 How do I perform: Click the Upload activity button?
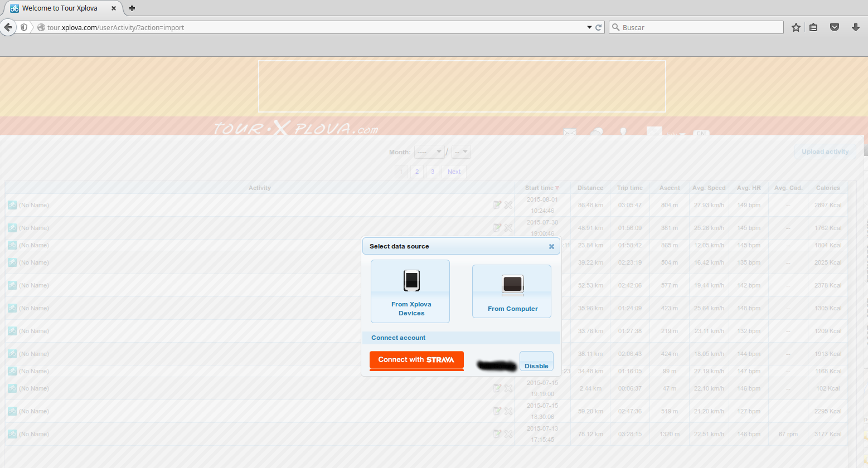pyautogui.click(x=825, y=152)
